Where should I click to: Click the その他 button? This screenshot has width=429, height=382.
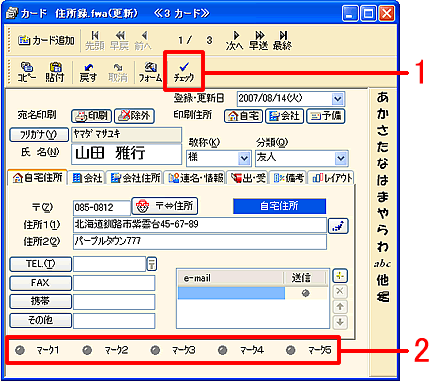click(40, 321)
